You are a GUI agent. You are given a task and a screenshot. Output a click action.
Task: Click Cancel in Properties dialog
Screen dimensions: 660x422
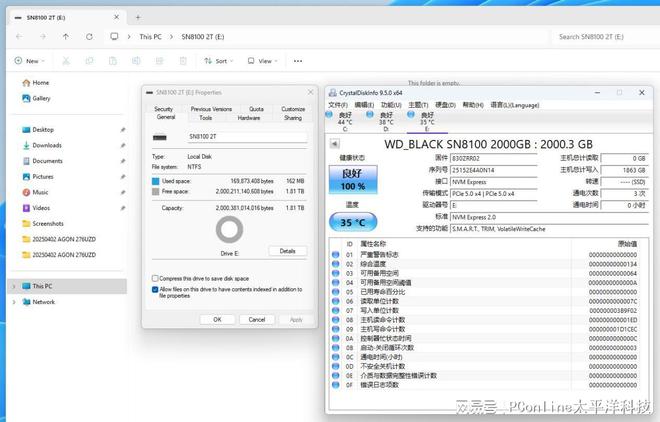click(257, 319)
